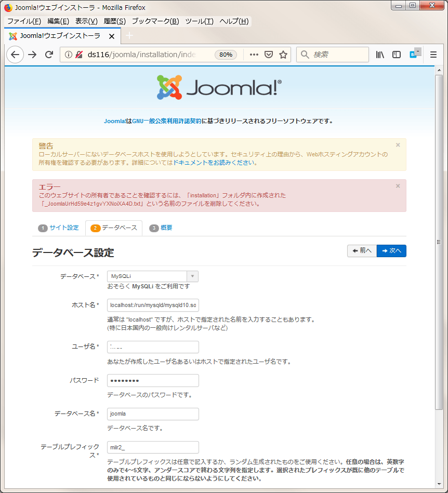Click the ユーザ名 input field
This screenshot has width=448, height=493.
click(x=153, y=347)
